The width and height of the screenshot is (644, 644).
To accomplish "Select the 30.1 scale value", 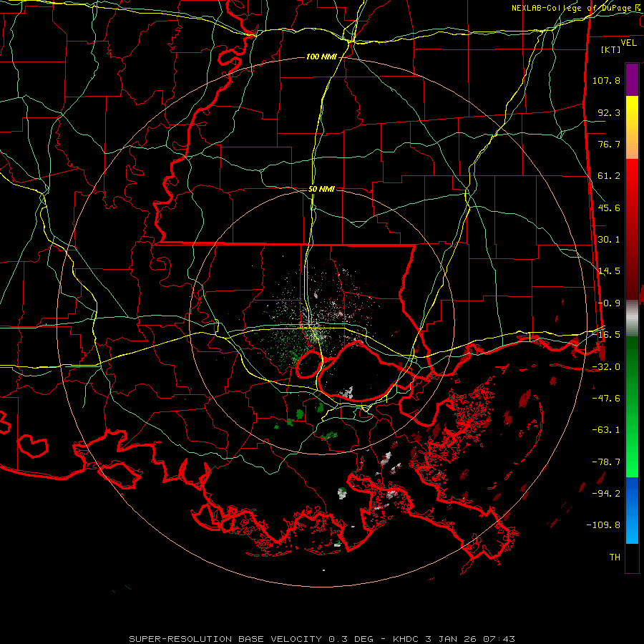I will [x=609, y=240].
